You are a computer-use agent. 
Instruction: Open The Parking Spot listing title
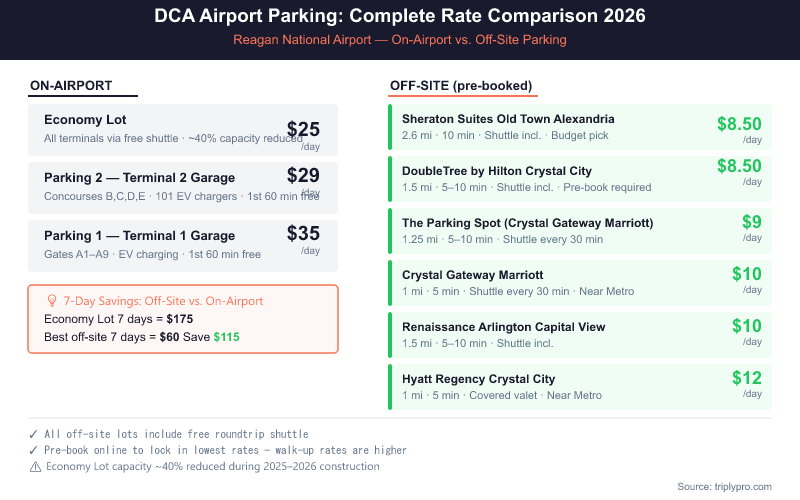pyautogui.click(x=527, y=223)
